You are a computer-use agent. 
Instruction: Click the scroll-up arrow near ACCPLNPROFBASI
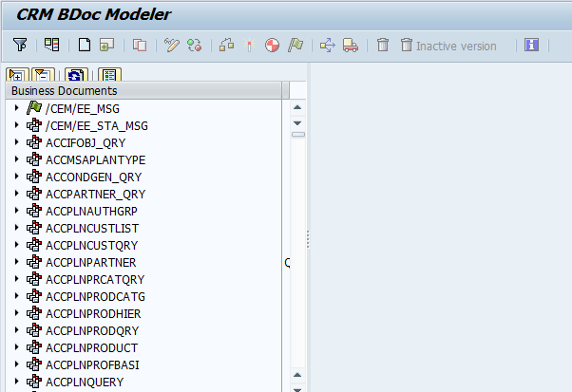(297, 375)
